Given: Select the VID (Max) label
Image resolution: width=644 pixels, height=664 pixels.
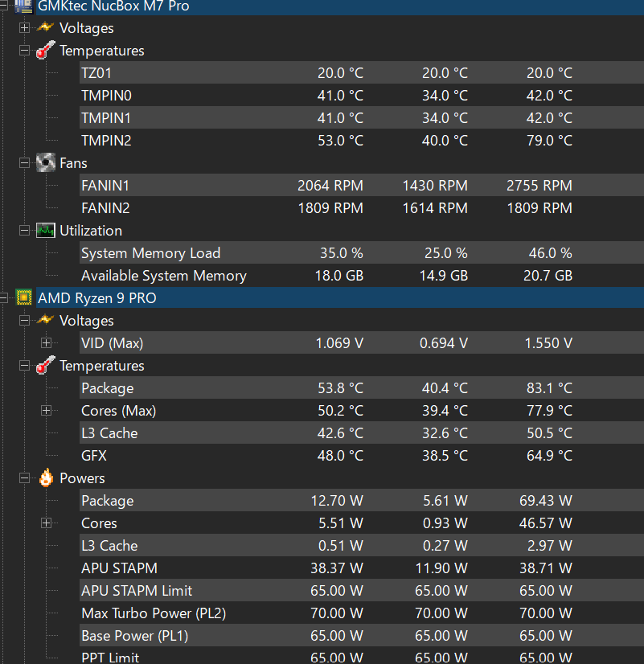Looking at the screenshot, I should [x=113, y=343].
